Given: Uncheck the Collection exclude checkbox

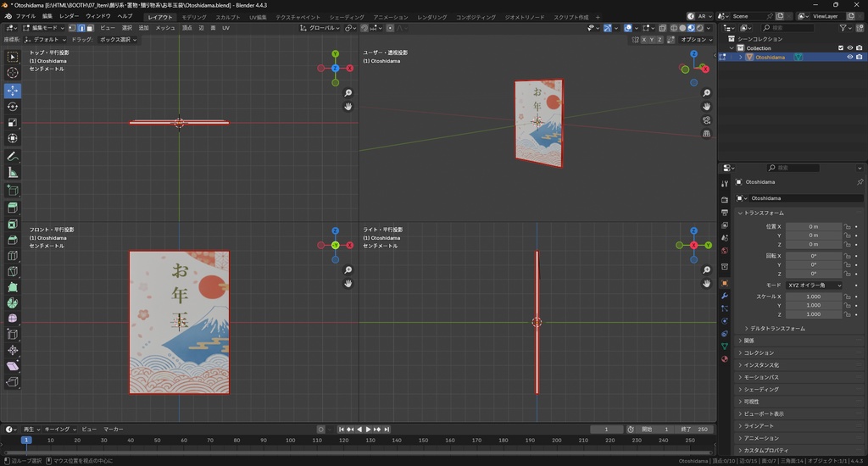Looking at the screenshot, I should coord(840,48).
